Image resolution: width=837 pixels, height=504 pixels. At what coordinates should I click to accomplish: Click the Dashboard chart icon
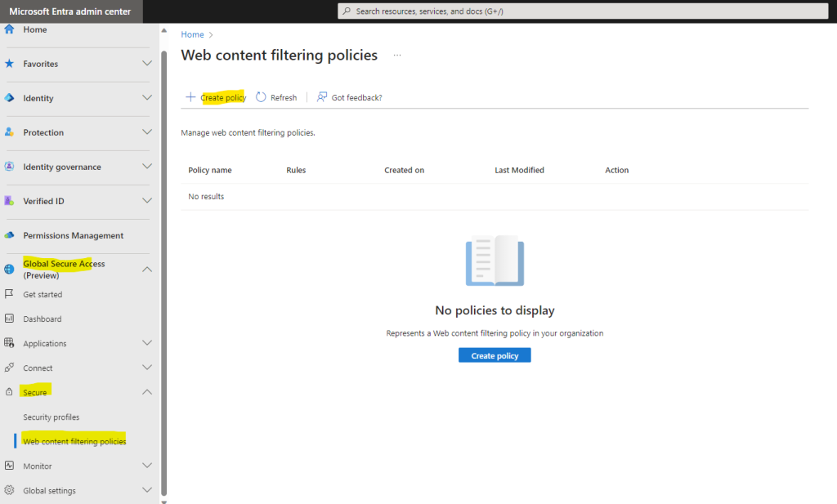(x=9, y=319)
